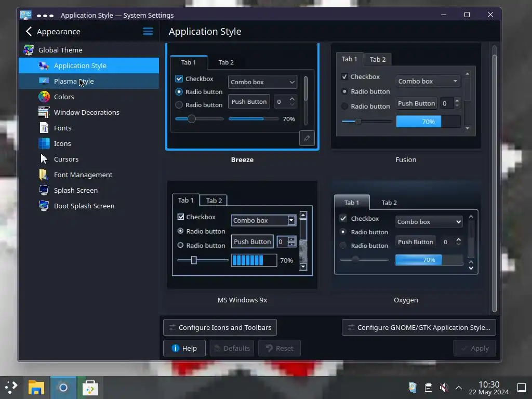Click Push Button in the Oxygen preview

point(415,242)
